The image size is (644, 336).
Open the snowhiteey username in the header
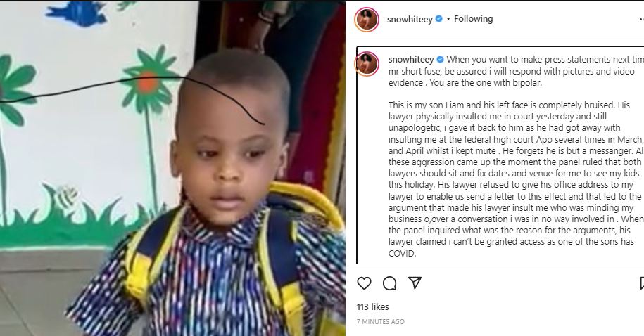coord(410,19)
